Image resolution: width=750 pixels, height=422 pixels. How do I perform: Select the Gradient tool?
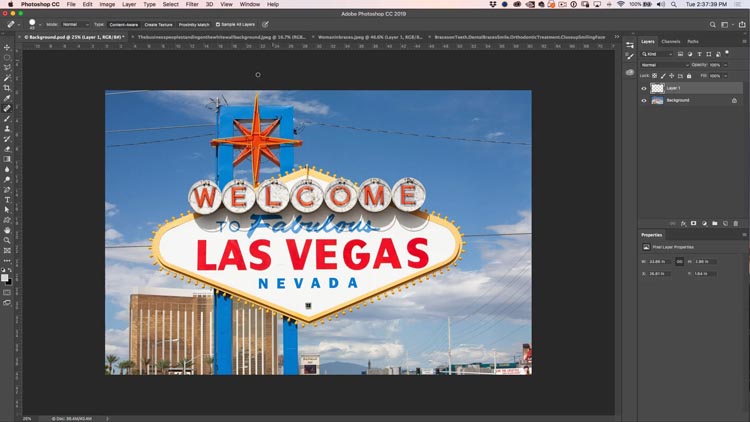[7, 159]
